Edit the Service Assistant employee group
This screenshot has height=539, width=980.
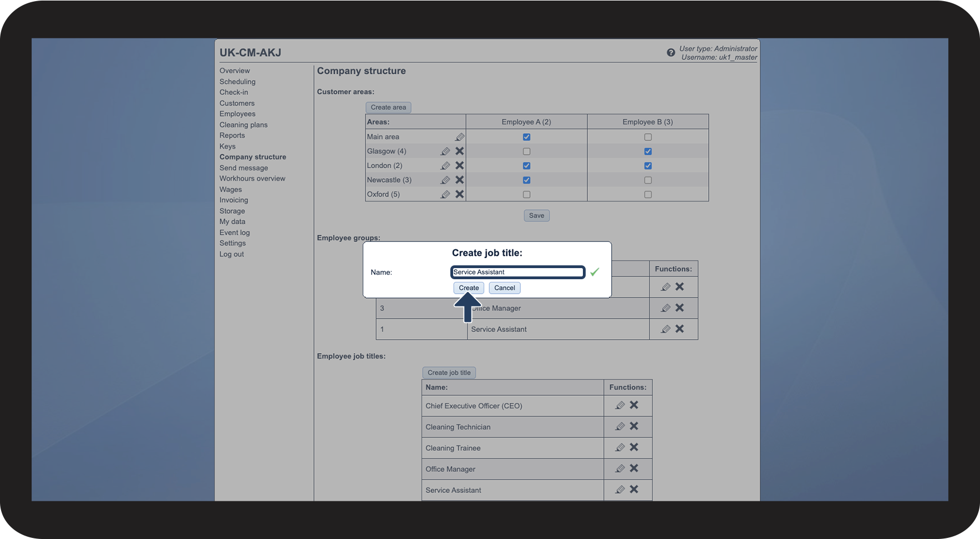click(x=666, y=329)
